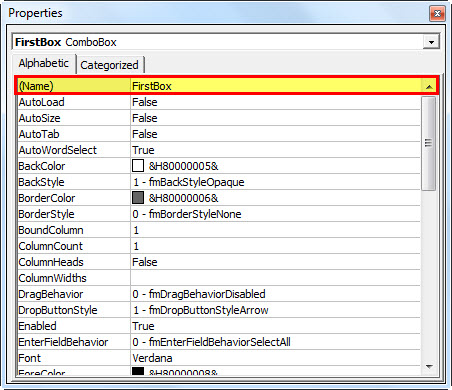Click the AutoSize False value
The image size is (452, 390).
click(x=145, y=118)
